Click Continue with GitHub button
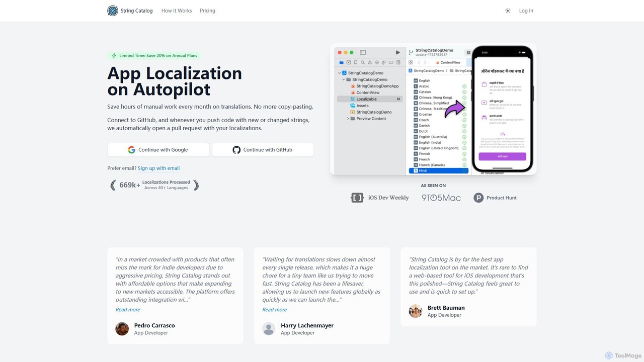The width and height of the screenshot is (644, 362). (263, 150)
